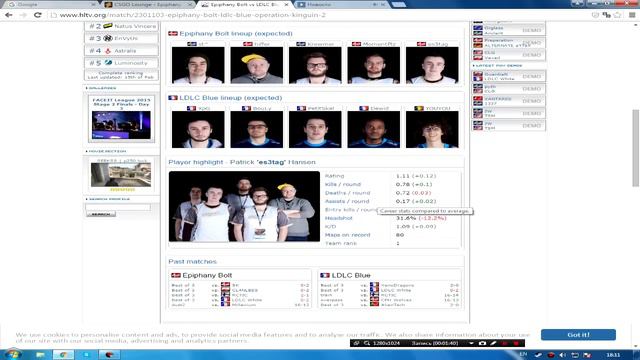
Task: Open the Chrome menu
Action: pyautogui.click(x=632, y=15)
